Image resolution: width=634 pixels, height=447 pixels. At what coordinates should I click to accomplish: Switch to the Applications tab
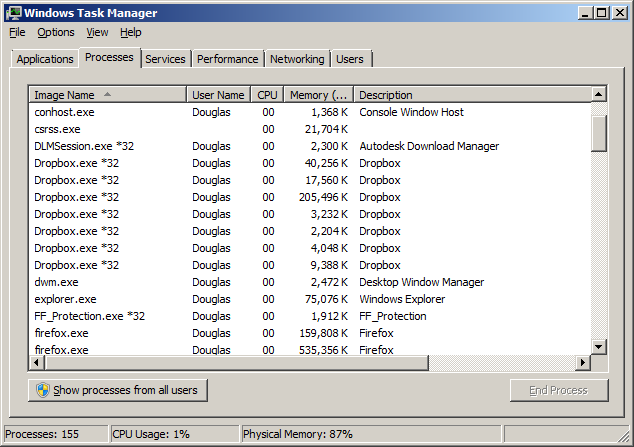45,59
